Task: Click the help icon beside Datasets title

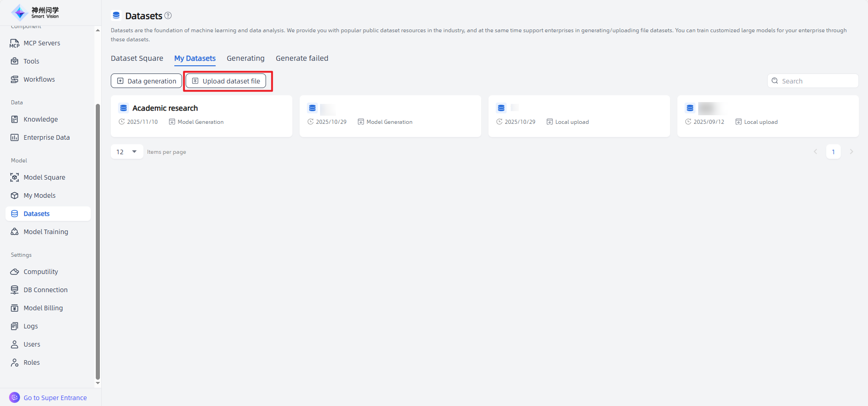Action: [x=168, y=15]
